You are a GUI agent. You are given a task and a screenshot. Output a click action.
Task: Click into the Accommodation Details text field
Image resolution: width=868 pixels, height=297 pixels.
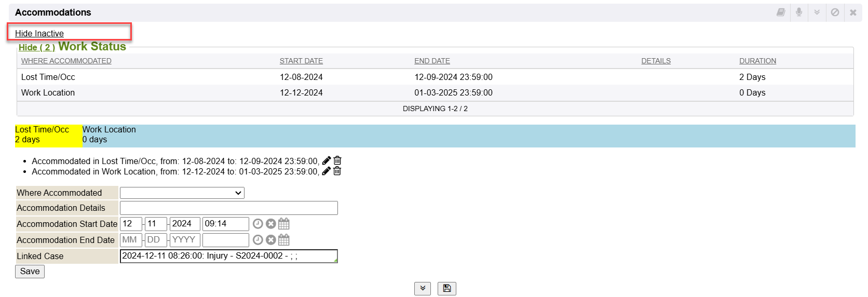coord(228,208)
